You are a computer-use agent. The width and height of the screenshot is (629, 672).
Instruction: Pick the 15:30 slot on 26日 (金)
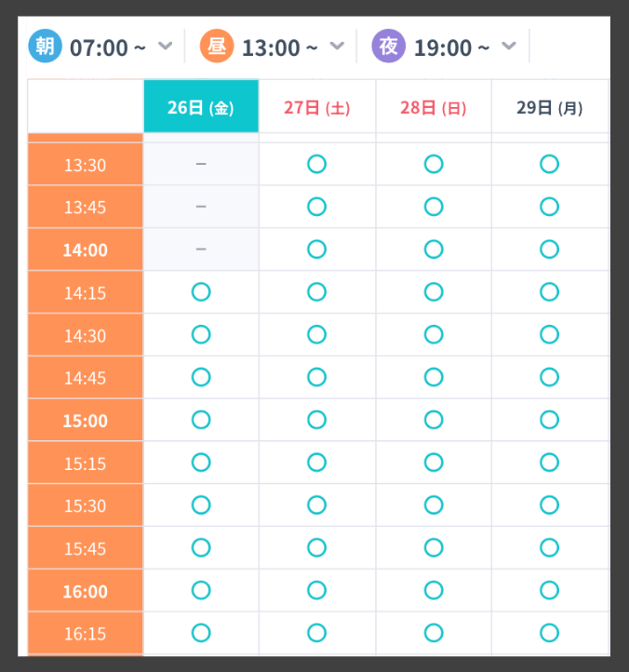(201, 505)
